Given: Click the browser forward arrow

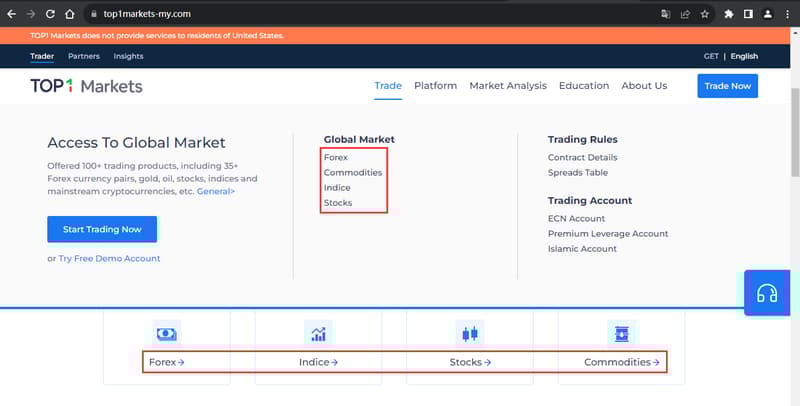Looking at the screenshot, I should 31,14.
